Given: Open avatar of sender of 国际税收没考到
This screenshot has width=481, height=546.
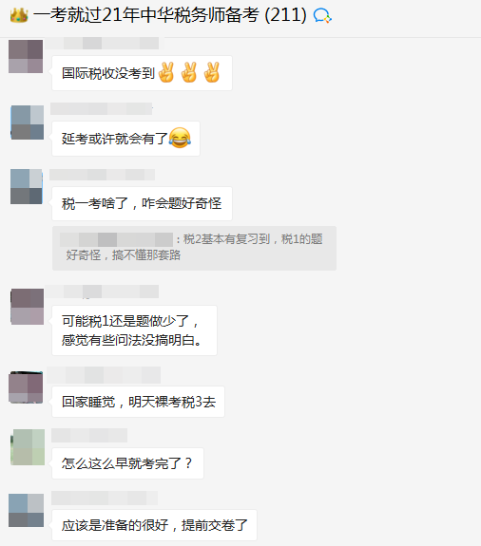Looking at the screenshot, I should coord(26,56).
